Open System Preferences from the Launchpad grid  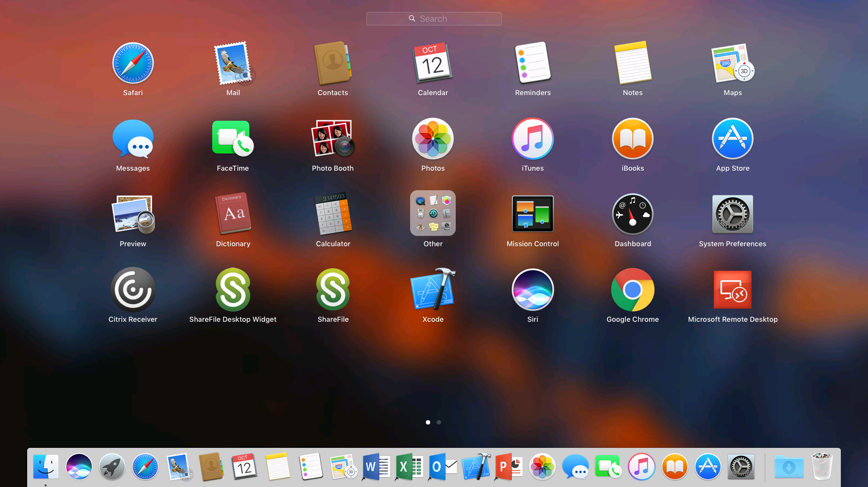point(733,214)
